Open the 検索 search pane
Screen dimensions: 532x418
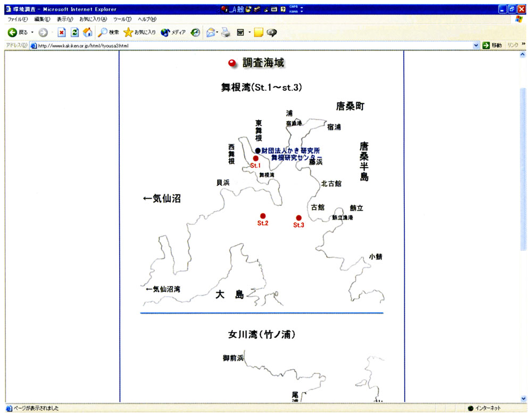pyautogui.click(x=108, y=32)
